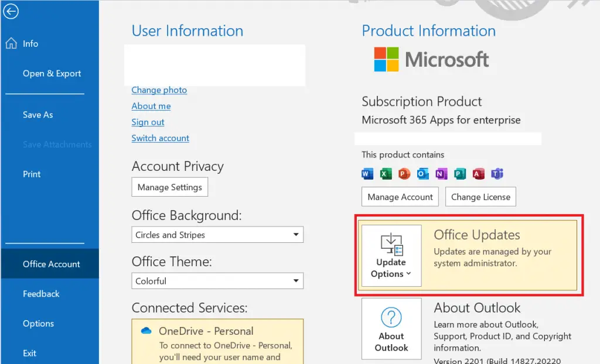Open the Office Theme dropdown

(x=217, y=281)
